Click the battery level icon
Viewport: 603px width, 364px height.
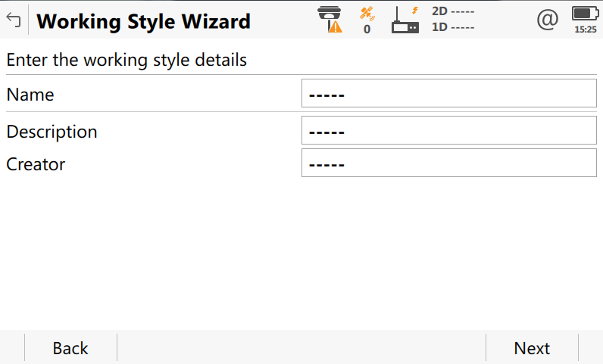(x=585, y=14)
